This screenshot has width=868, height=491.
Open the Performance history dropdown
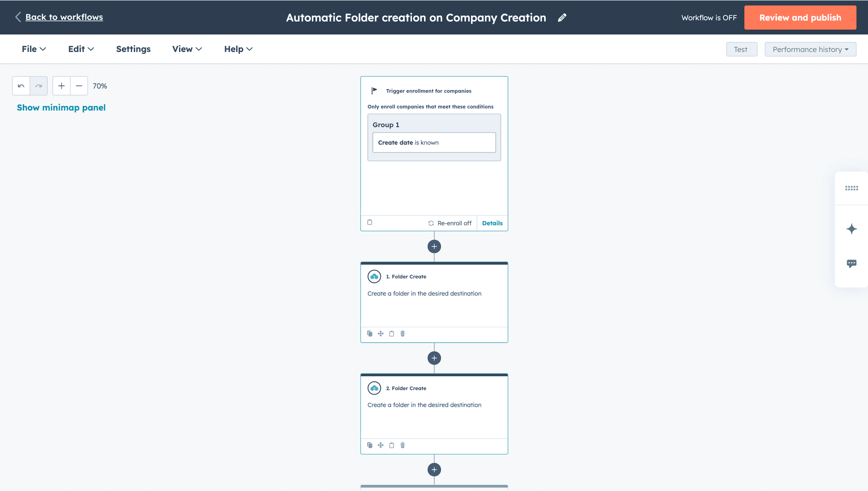pyautogui.click(x=810, y=49)
